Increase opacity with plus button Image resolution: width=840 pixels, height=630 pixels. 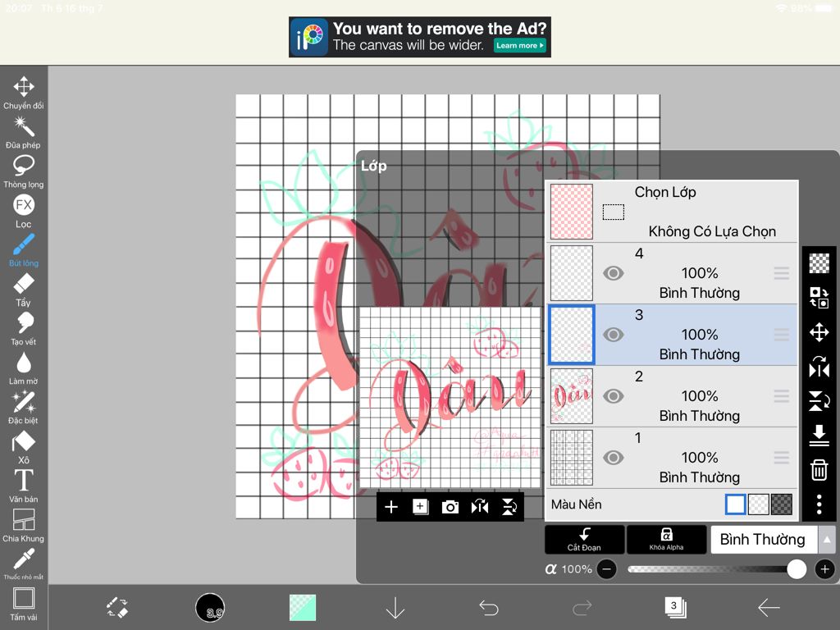825,569
